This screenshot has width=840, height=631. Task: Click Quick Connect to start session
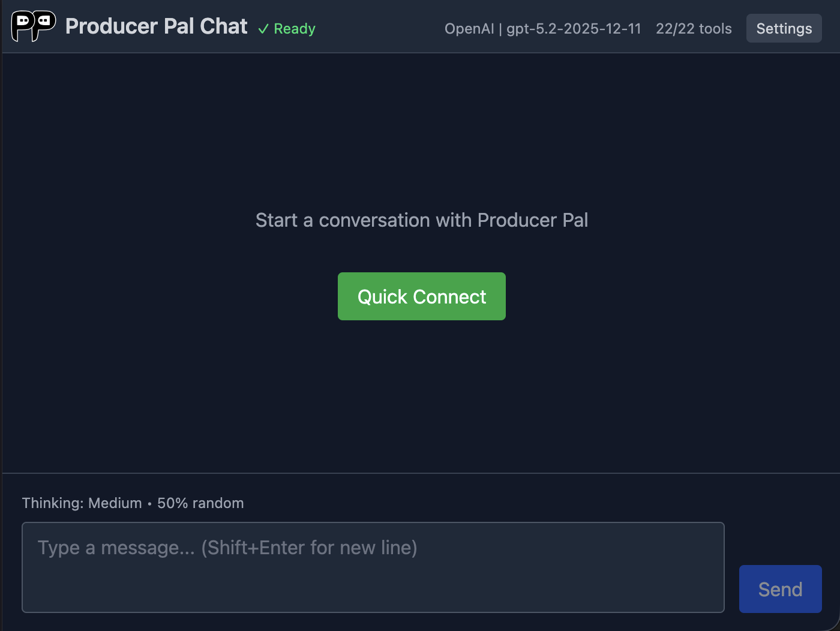point(421,296)
